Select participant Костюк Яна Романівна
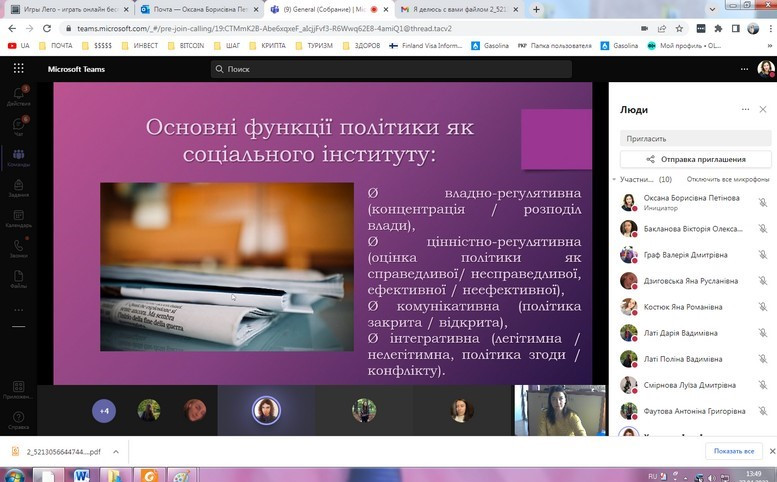The image size is (777, 482). pyautogui.click(x=694, y=307)
